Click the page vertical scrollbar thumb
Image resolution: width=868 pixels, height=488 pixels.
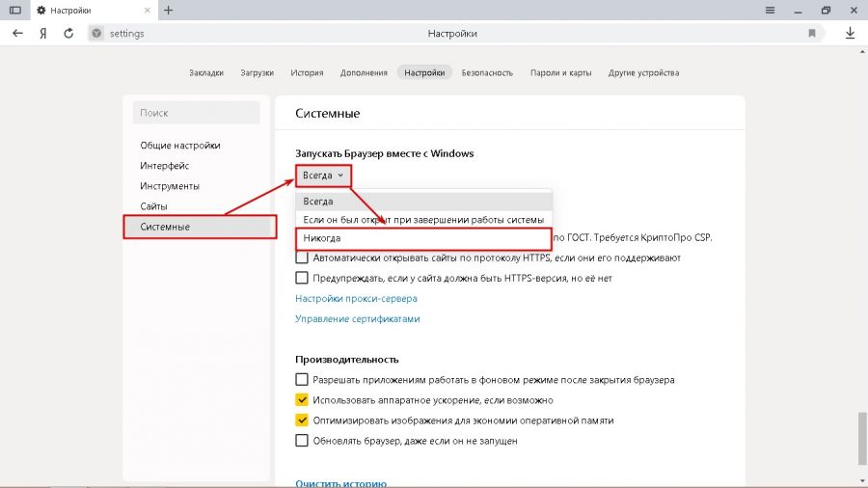point(862,437)
